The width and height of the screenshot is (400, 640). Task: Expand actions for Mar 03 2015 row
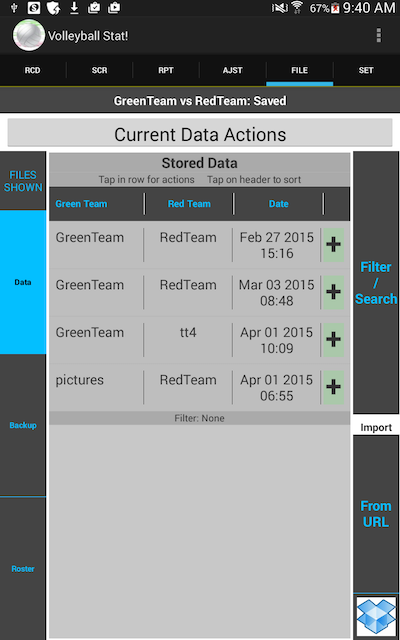pos(333,292)
